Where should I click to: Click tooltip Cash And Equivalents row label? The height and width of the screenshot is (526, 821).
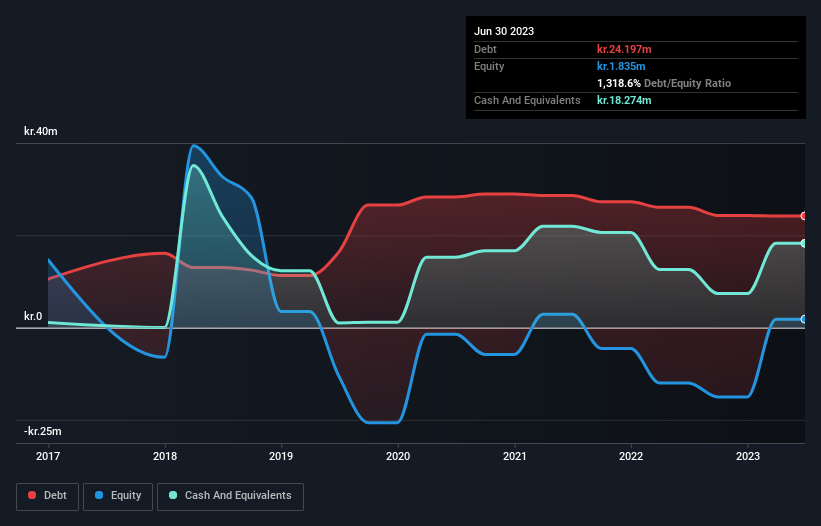coord(527,100)
